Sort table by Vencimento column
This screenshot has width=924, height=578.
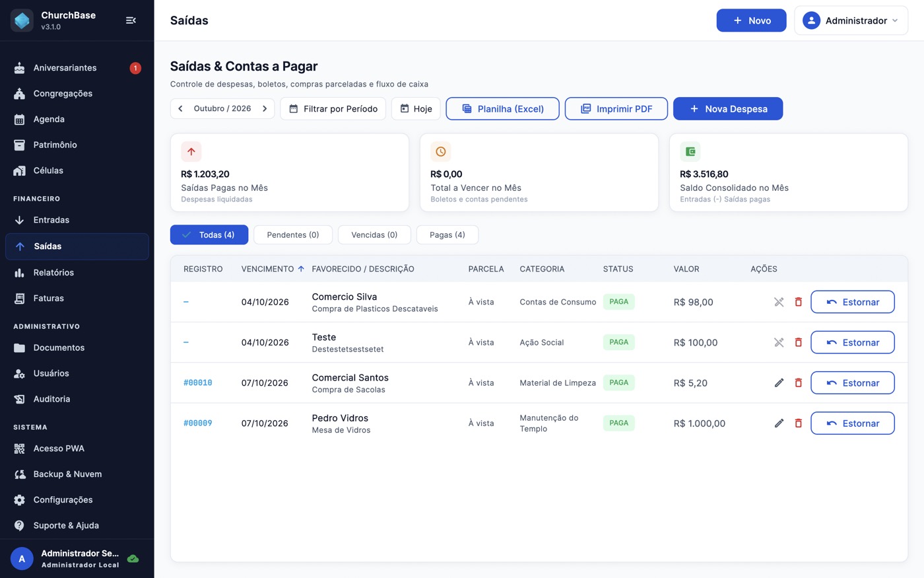click(273, 269)
